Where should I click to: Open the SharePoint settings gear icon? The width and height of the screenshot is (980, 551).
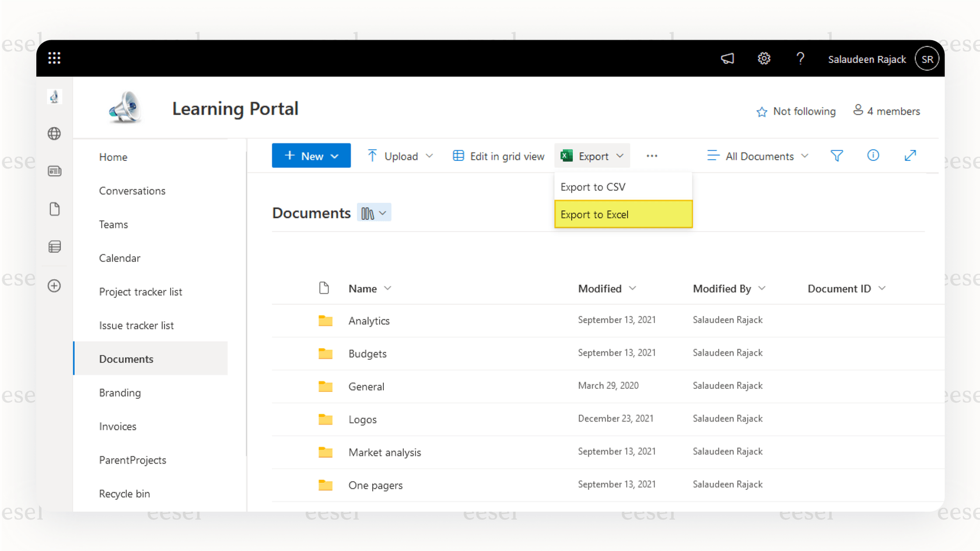click(x=764, y=58)
